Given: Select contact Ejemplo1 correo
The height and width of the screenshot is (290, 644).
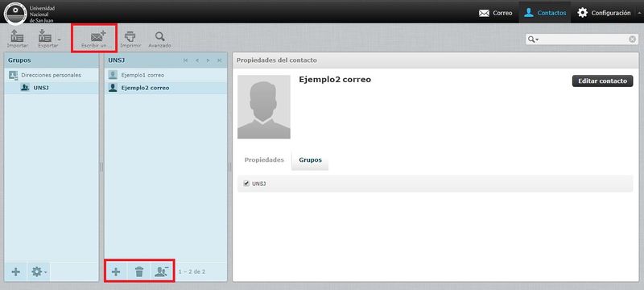Looking at the screenshot, I should coord(165,75).
